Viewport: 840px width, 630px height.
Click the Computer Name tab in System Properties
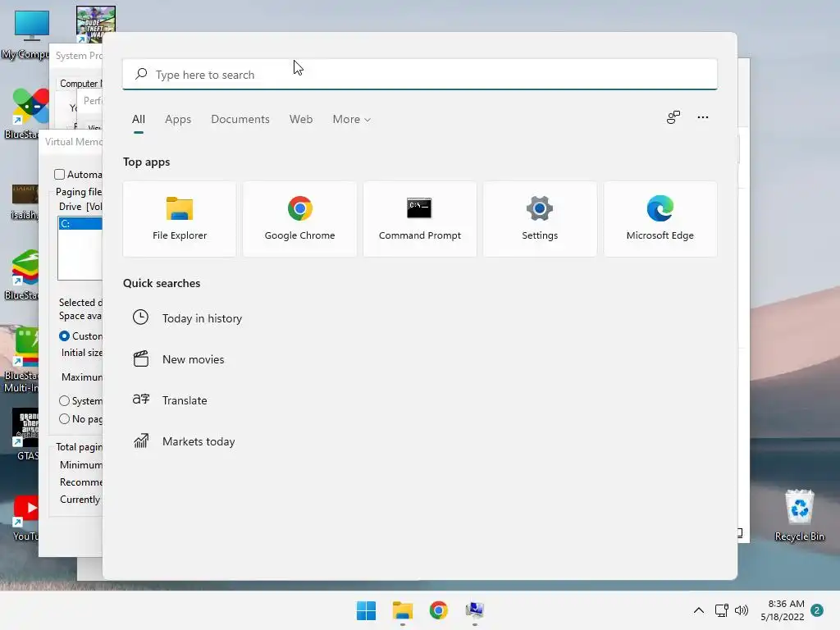click(80, 84)
